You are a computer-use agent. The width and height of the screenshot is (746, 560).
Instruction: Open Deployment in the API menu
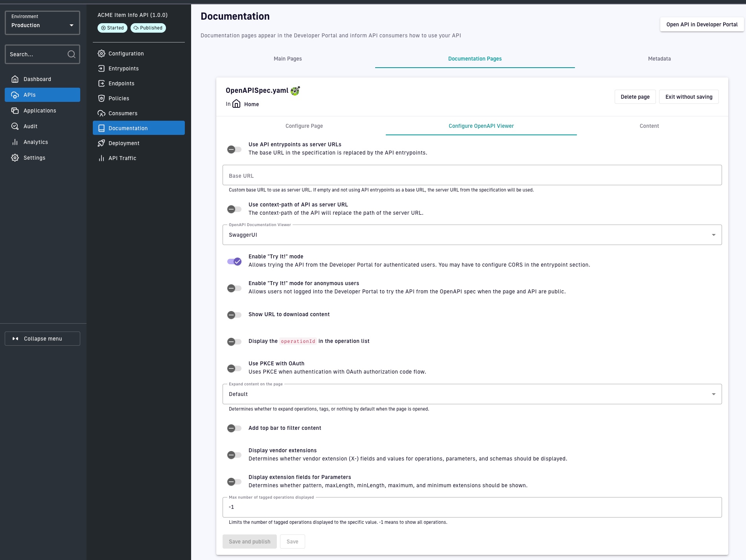click(x=139, y=143)
